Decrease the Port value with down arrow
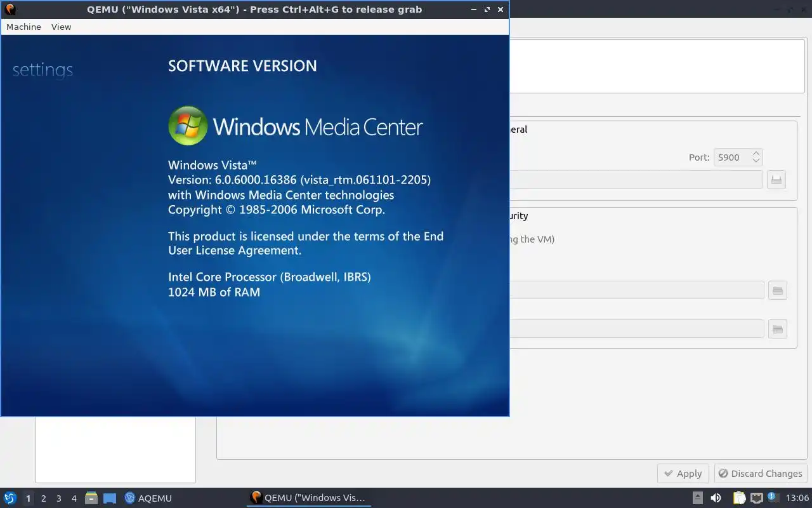The width and height of the screenshot is (812, 508). (x=756, y=161)
